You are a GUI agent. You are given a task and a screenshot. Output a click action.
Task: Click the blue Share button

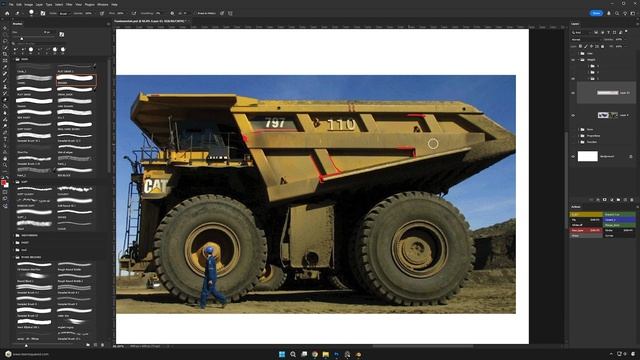(x=596, y=13)
